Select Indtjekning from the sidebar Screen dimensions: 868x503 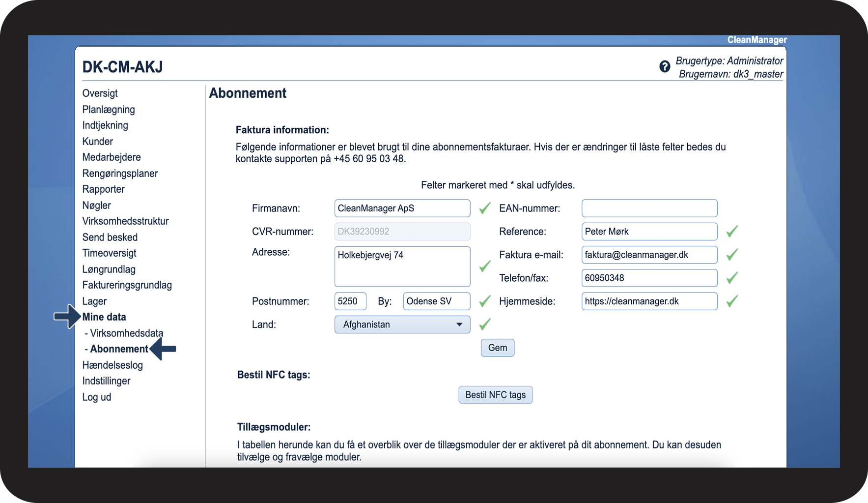(x=105, y=125)
